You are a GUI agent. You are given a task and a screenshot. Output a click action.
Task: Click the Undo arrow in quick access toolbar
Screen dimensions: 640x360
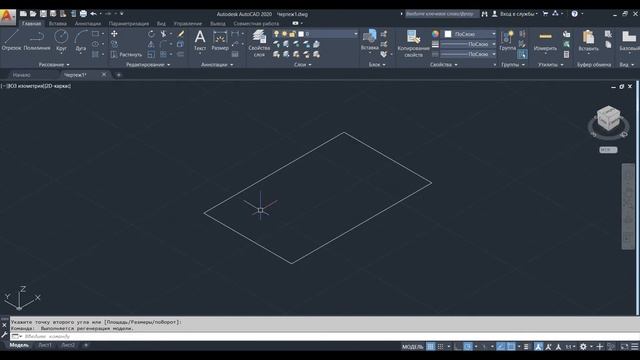pyautogui.click(x=93, y=14)
